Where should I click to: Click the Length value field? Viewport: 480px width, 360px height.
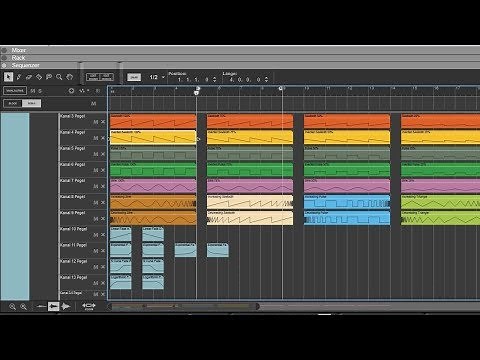click(x=245, y=79)
